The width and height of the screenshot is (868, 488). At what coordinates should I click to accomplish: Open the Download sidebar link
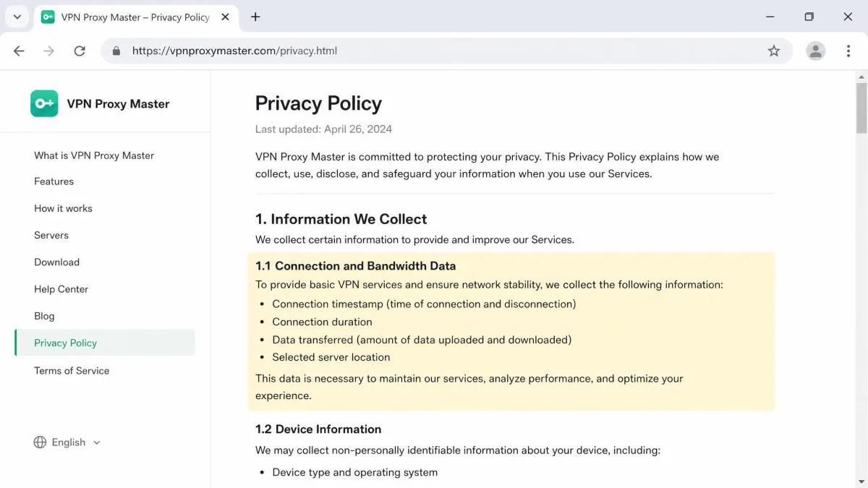click(x=56, y=262)
